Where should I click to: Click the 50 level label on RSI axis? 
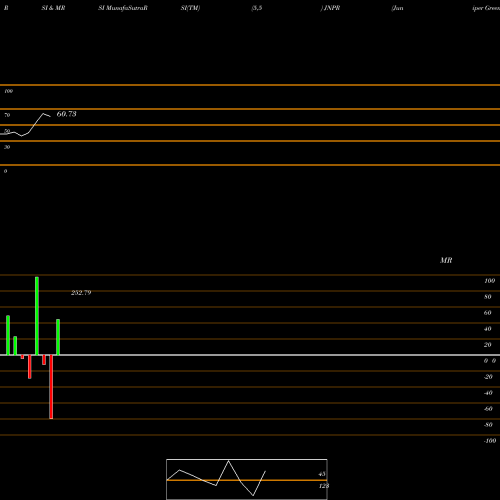[7, 131]
